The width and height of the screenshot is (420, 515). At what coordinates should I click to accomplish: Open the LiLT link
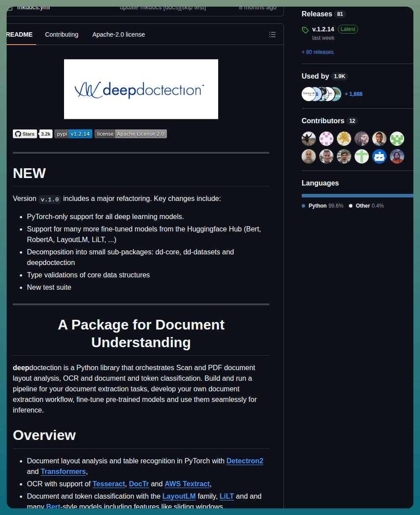click(x=227, y=496)
